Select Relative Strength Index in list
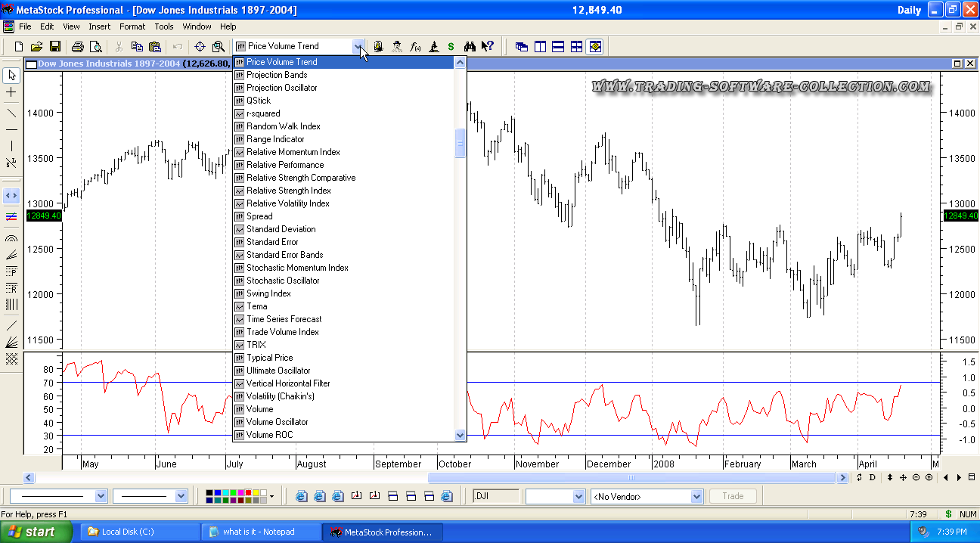980x543 pixels. point(288,191)
